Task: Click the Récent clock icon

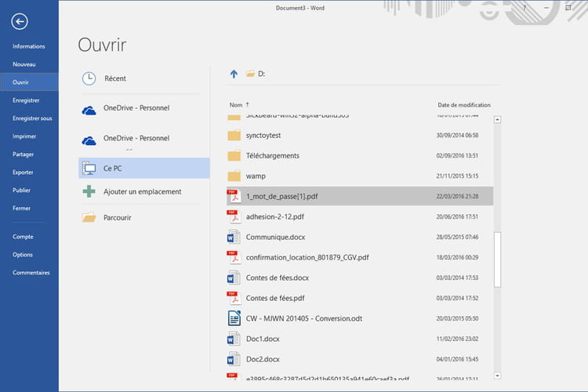Action: point(89,78)
